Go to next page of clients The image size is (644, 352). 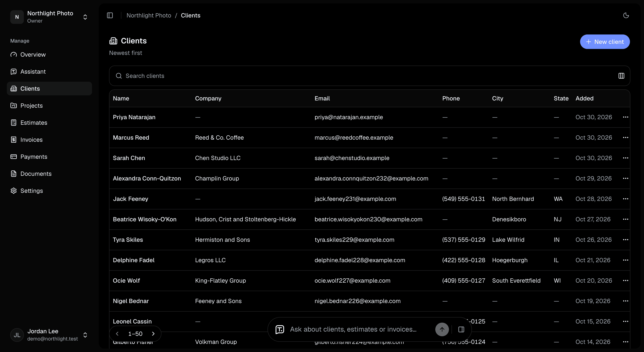(153, 334)
